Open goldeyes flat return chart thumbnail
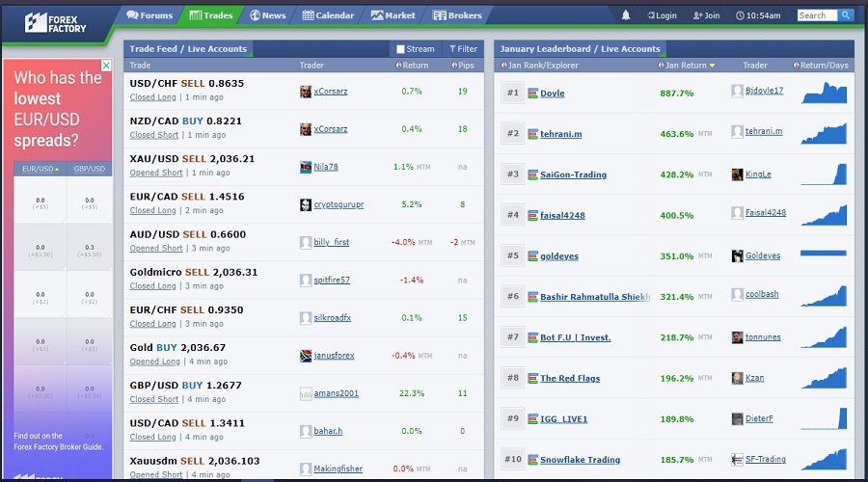 (825, 254)
